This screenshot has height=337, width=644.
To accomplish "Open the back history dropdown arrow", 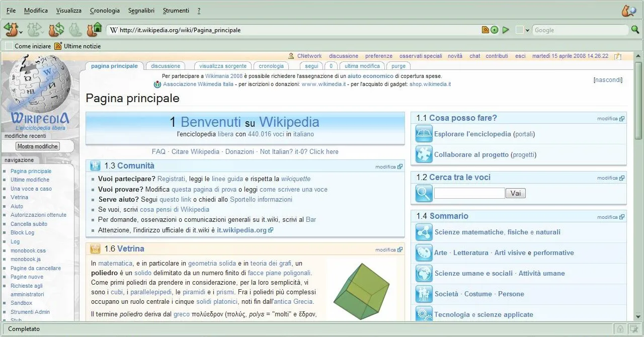I will [x=21, y=31].
